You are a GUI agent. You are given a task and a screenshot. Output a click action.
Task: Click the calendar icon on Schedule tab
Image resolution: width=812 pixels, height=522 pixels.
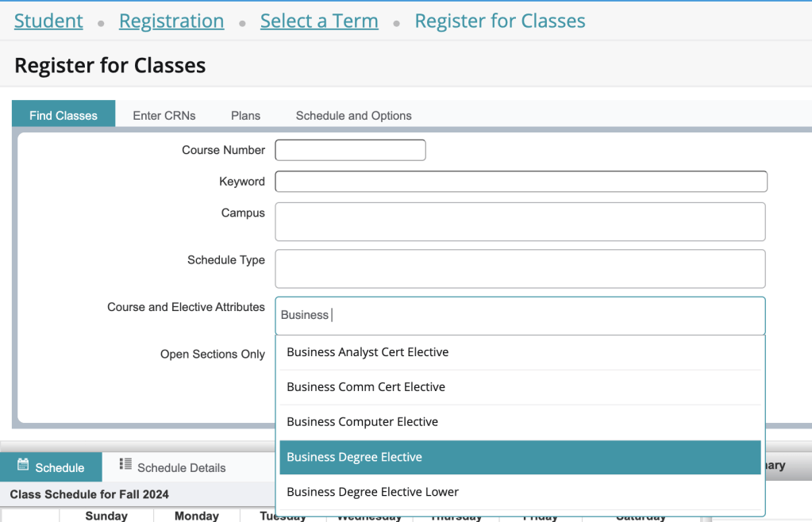tap(23, 465)
